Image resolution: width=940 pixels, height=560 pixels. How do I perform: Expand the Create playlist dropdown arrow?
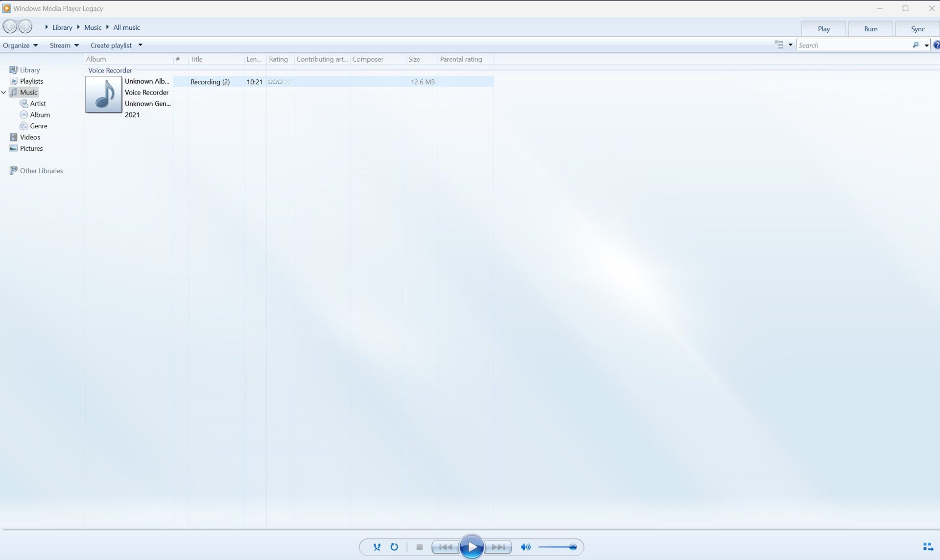[x=140, y=45]
